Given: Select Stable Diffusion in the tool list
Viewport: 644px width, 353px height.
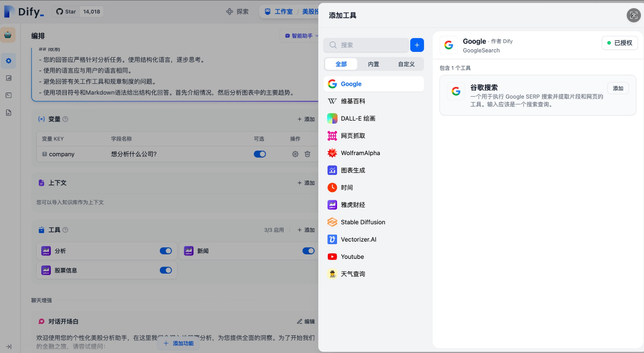Looking at the screenshot, I should click(374, 222).
